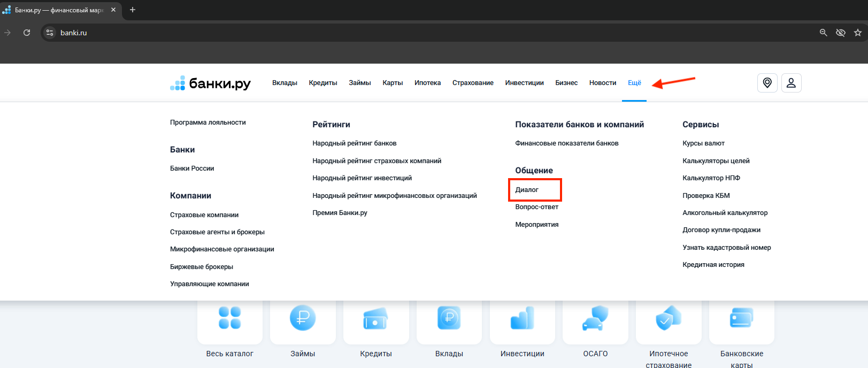
Task: Open Финансовые показатели банков
Action: (567, 143)
